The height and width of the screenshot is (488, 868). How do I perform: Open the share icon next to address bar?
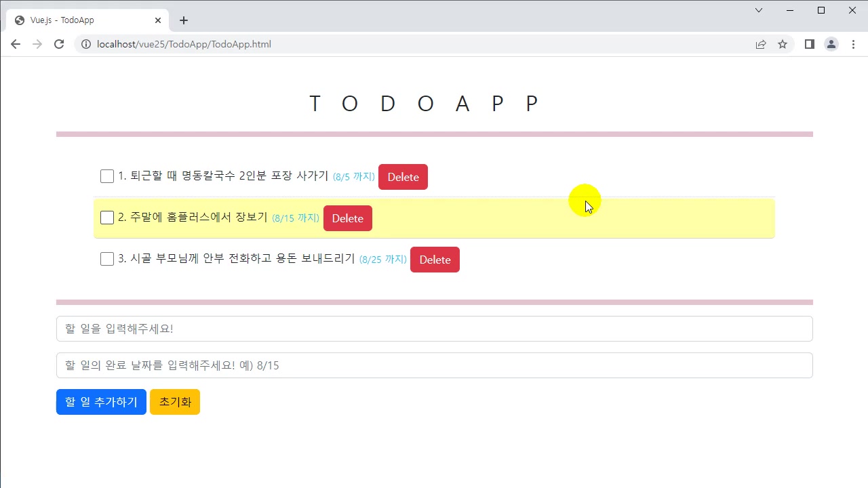point(761,44)
